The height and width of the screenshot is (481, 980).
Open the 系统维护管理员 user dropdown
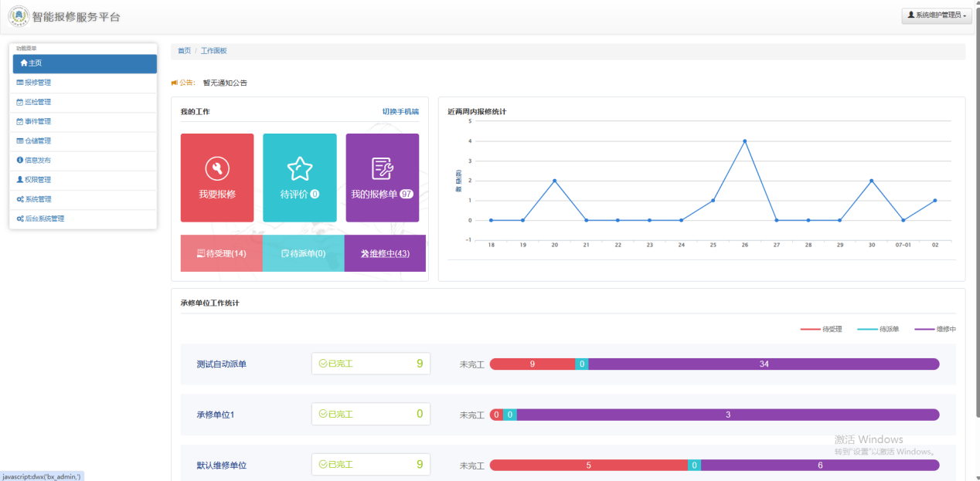pos(937,15)
